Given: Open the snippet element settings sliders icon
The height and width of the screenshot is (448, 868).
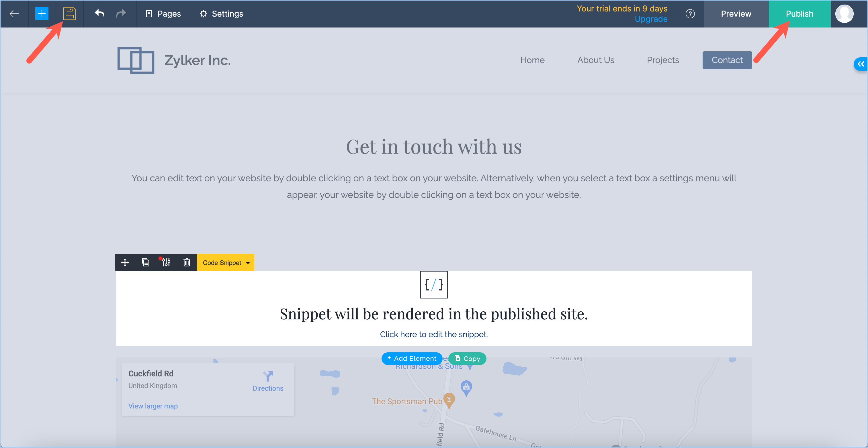Looking at the screenshot, I should (x=166, y=263).
